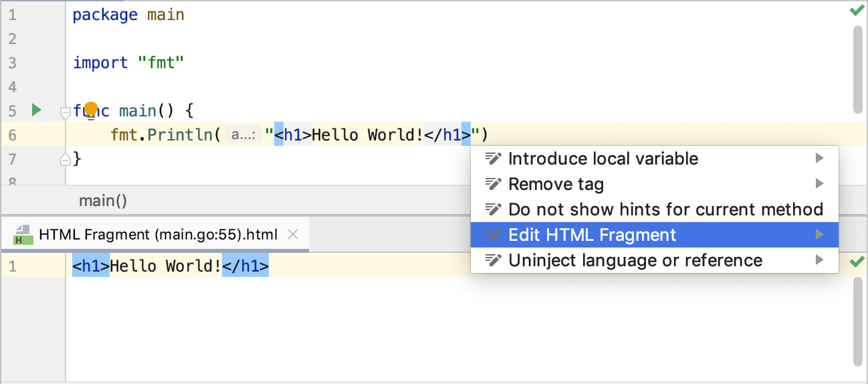Choose Remove tag from the intentions menu

(x=655, y=184)
